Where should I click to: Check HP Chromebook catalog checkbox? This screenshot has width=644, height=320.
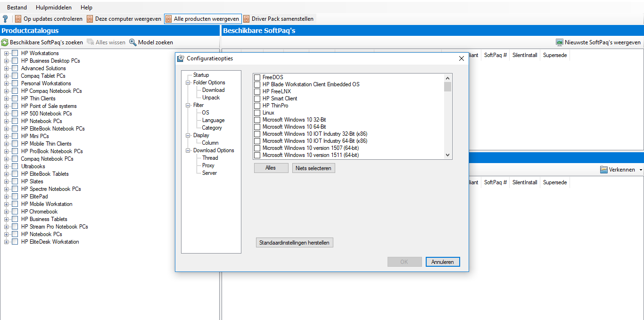15,212
